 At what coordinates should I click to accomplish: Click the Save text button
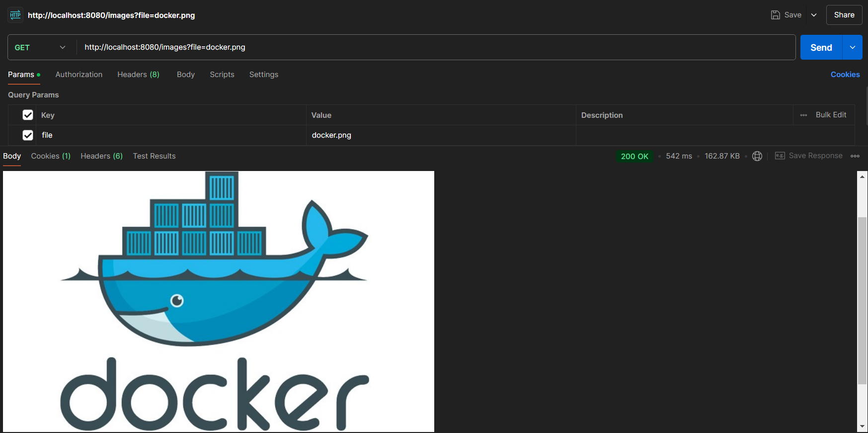tap(793, 15)
